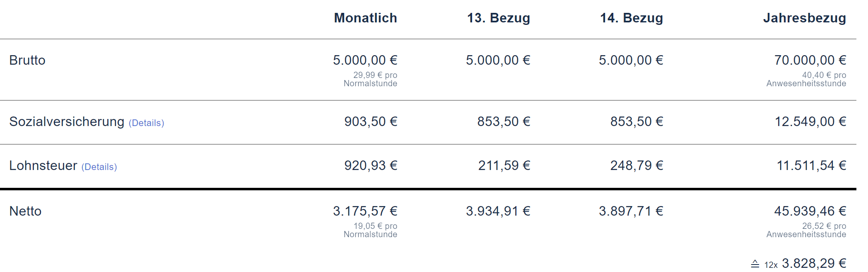Image resolution: width=868 pixels, height=272 pixels.
Task: Select the monthly Lohnsteuer 920,93 € value
Action: coord(371,165)
